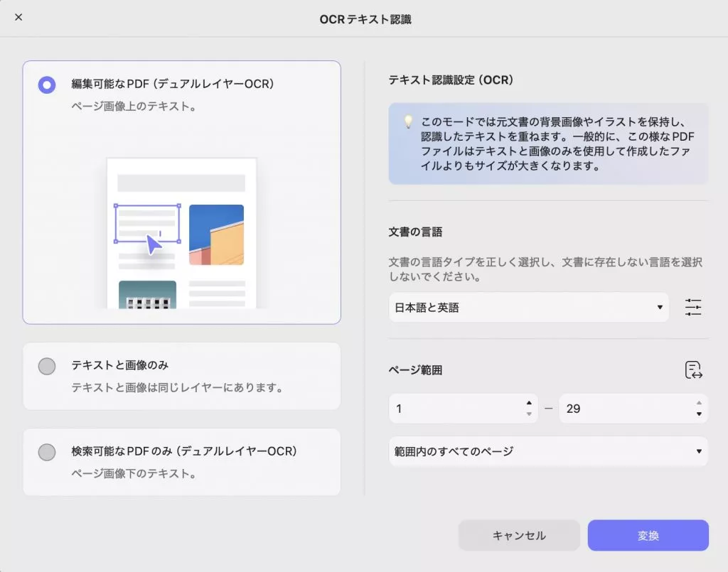The height and width of the screenshot is (572, 728).
Task: Open the 日本語と英語 language dropdown
Action: [530, 307]
